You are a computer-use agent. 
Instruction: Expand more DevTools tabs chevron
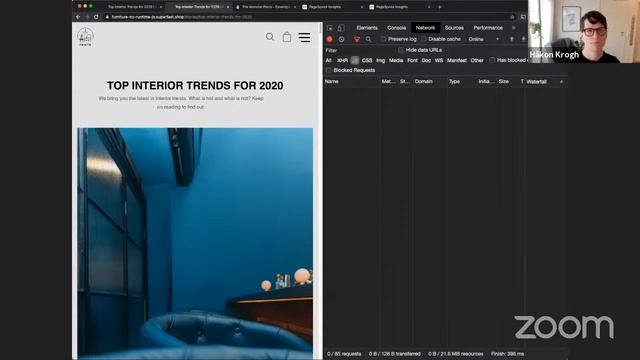[x=513, y=28]
